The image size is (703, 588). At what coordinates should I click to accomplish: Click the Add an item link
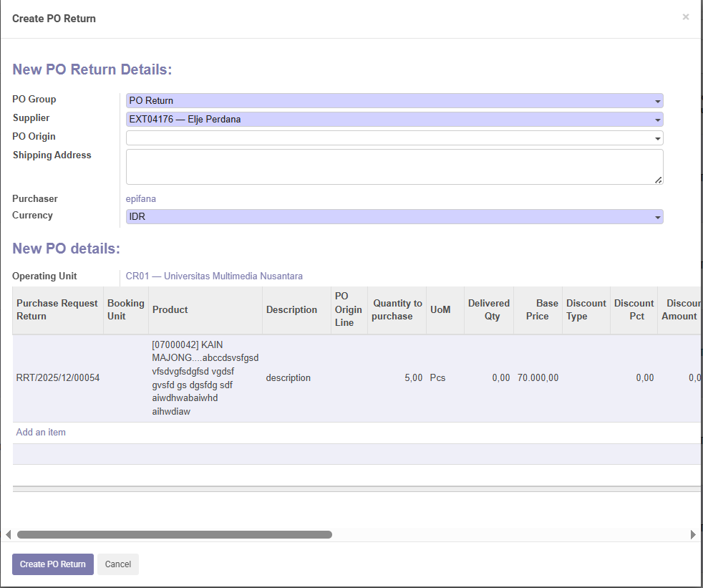pos(41,433)
